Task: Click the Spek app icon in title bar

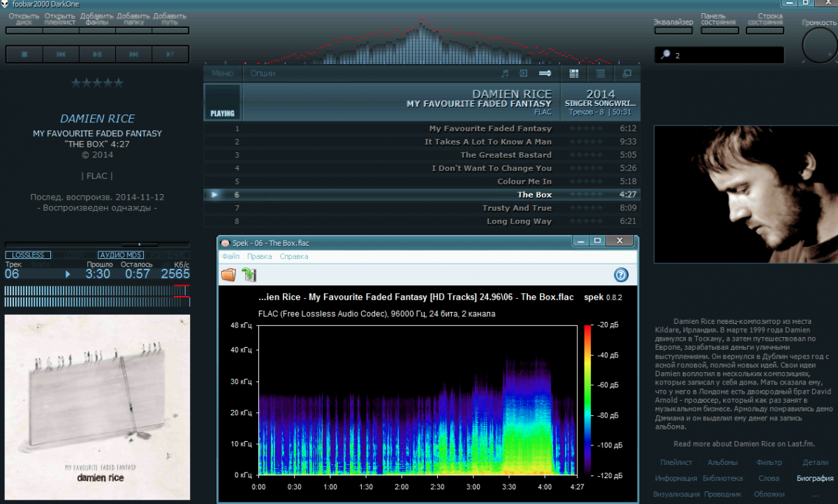Action: (x=225, y=242)
